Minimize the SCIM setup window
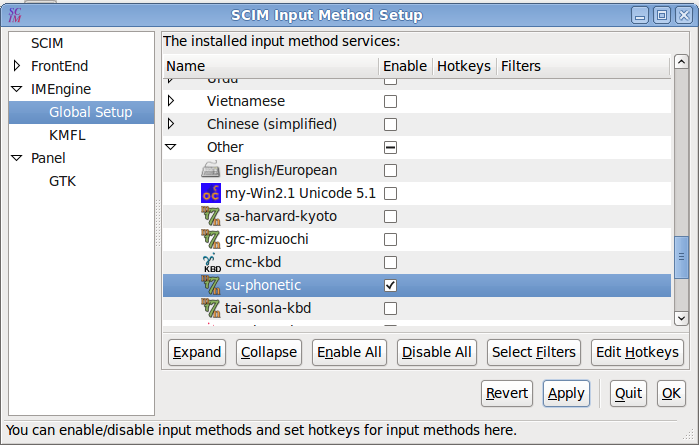Image resolution: width=699 pixels, height=445 pixels. [640, 15]
